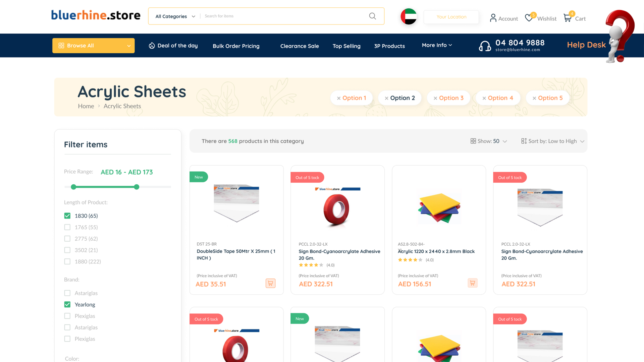Open the shopping Cart icon

point(567,18)
